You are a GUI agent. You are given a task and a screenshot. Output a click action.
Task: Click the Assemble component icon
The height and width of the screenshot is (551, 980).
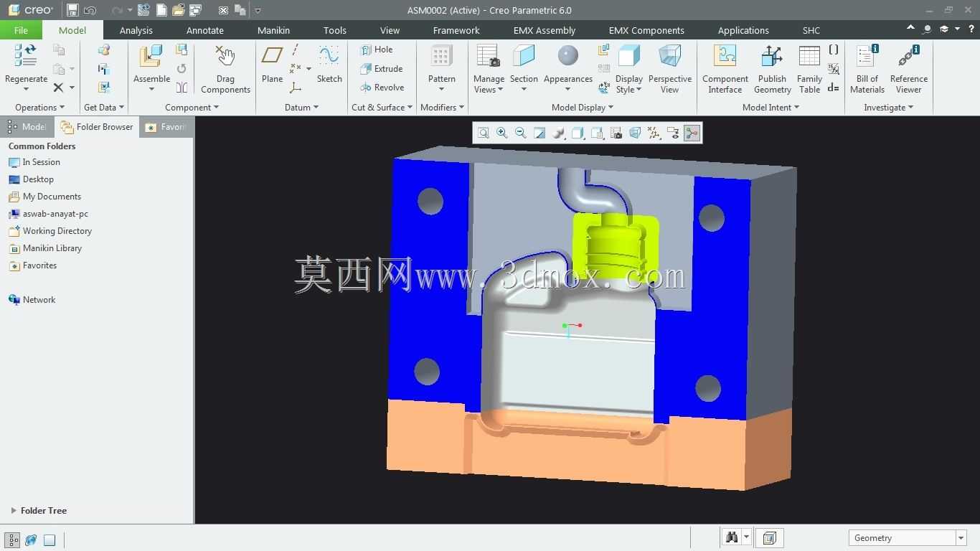coord(151,56)
